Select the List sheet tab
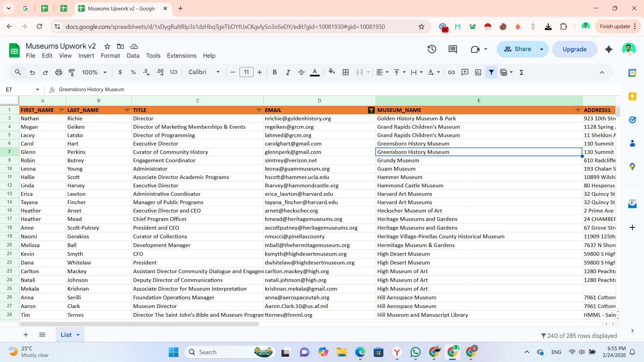 pos(66,335)
